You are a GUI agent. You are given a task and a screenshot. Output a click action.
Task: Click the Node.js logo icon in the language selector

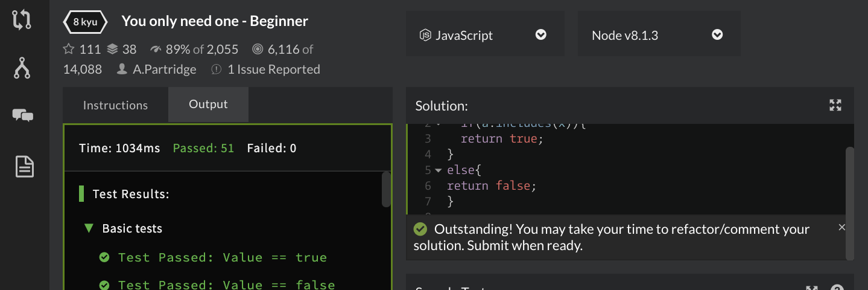(x=425, y=35)
